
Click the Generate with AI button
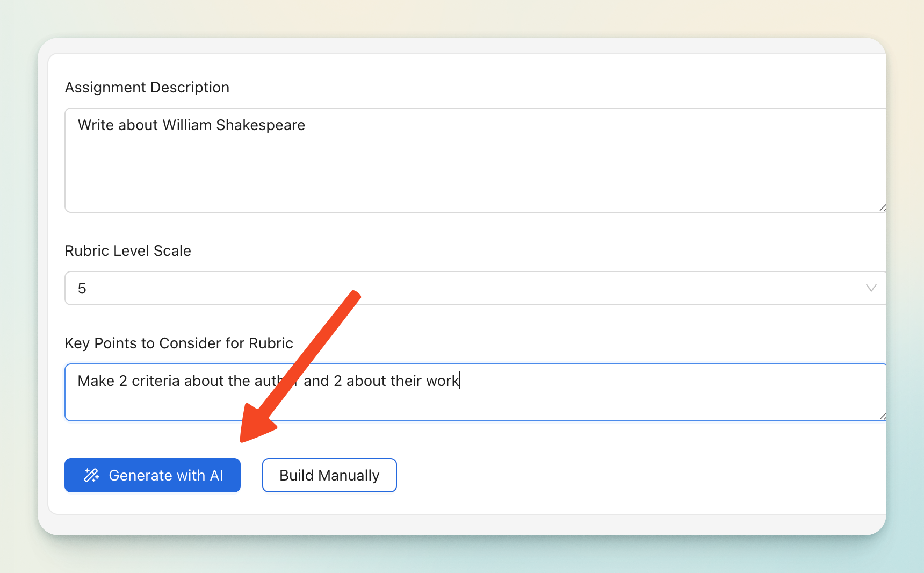pyautogui.click(x=153, y=475)
